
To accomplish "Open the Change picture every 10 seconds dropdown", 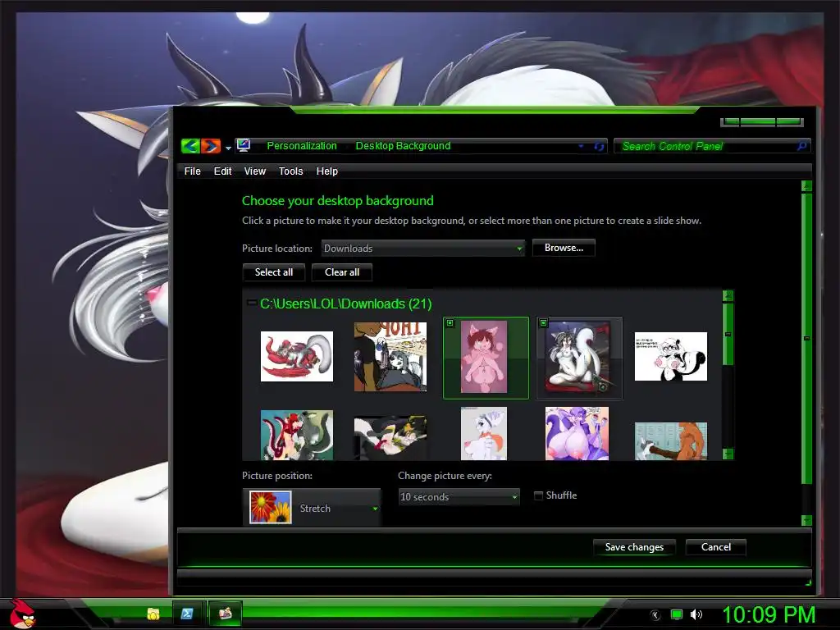I will pyautogui.click(x=459, y=496).
